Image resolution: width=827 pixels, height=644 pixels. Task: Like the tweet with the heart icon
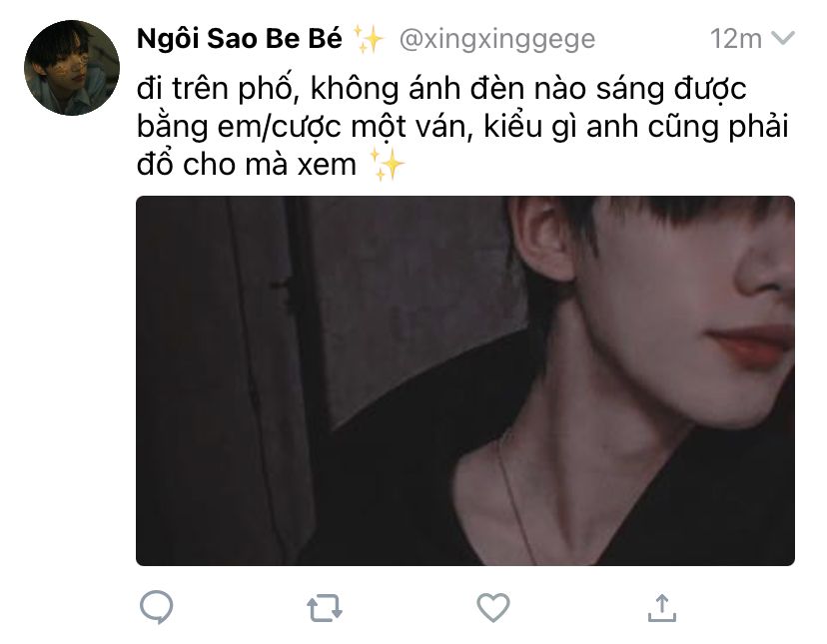[x=493, y=607]
